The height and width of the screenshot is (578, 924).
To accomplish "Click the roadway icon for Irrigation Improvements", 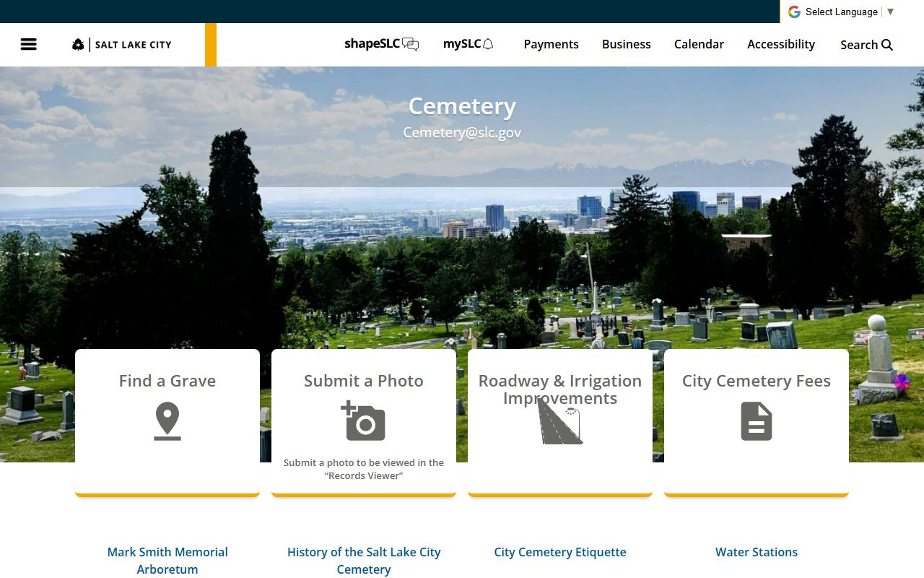I will coord(559,421).
